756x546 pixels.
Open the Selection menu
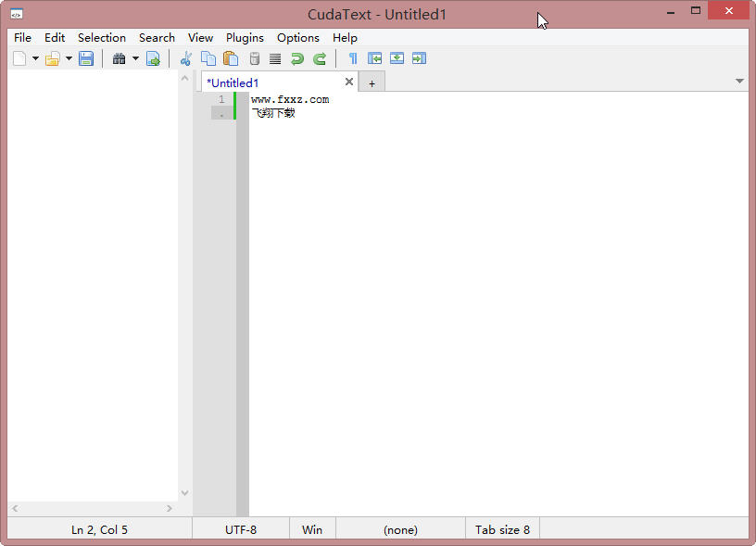102,38
